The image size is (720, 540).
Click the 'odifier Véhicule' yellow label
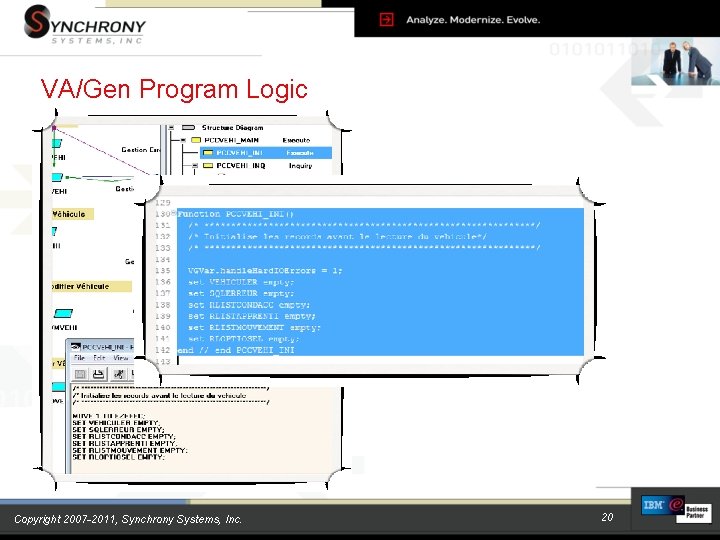92,287
